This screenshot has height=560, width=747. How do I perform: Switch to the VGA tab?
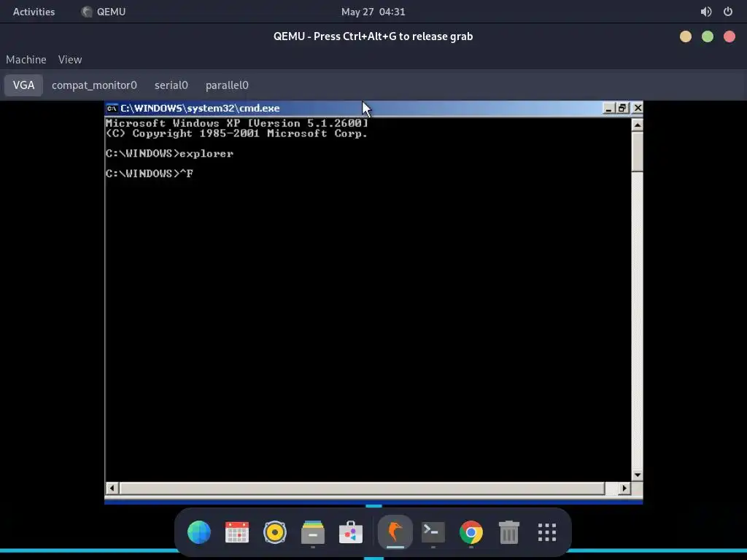click(x=24, y=85)
